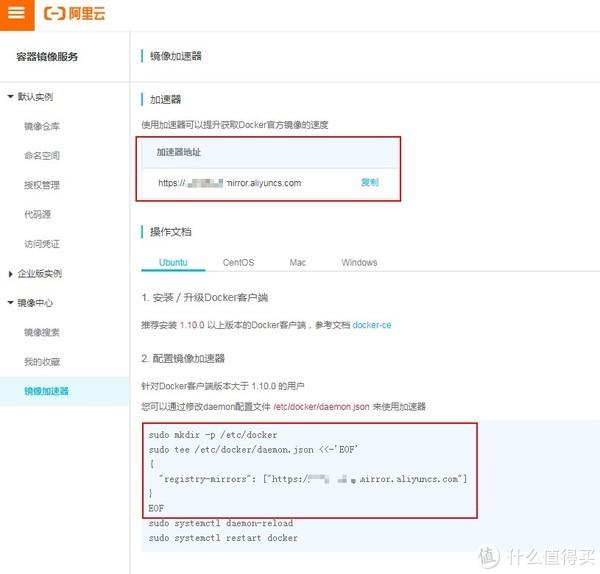
Task: Open 访问凭证 sidebar entry
Action: click(42, 244)
